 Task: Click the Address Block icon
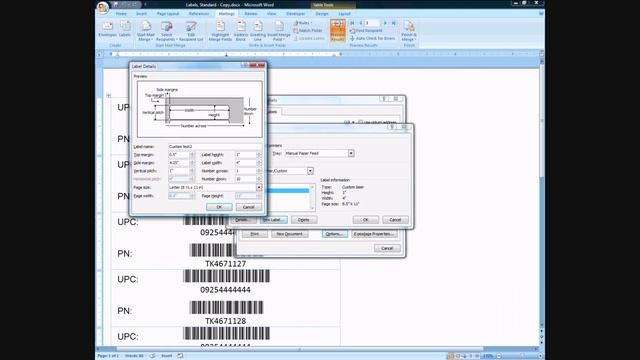tap(241, 31)
